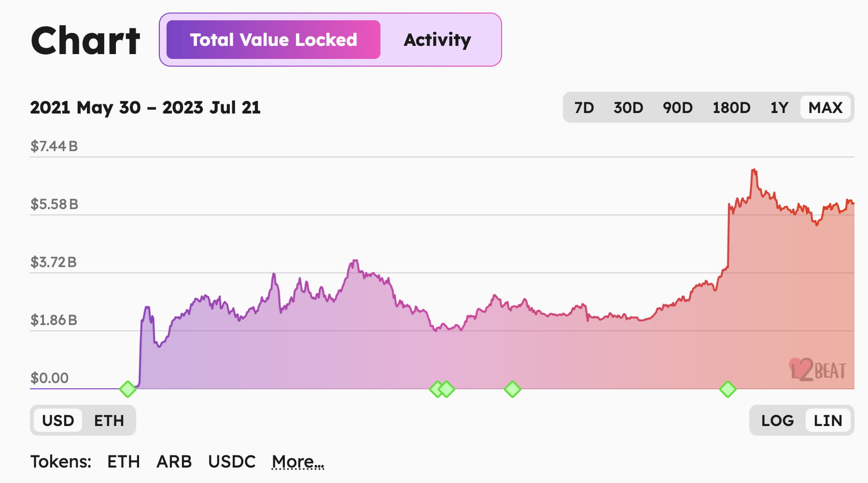This screenshot has width=868, height=483.
Task: Switch to the LIN scale
Action: 828,421
